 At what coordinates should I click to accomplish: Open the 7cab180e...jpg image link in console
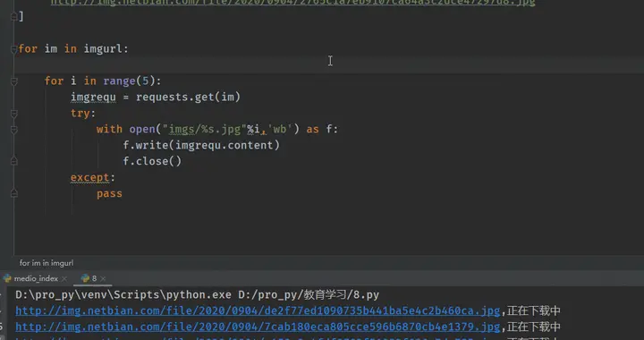pyautogui.click(x=258, y=327)
